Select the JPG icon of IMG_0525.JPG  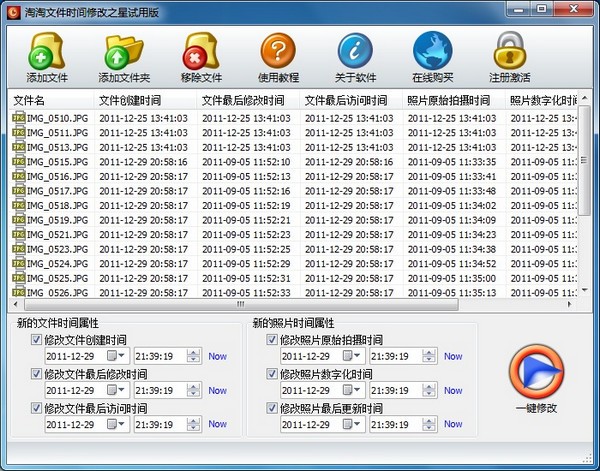point(19,278)
